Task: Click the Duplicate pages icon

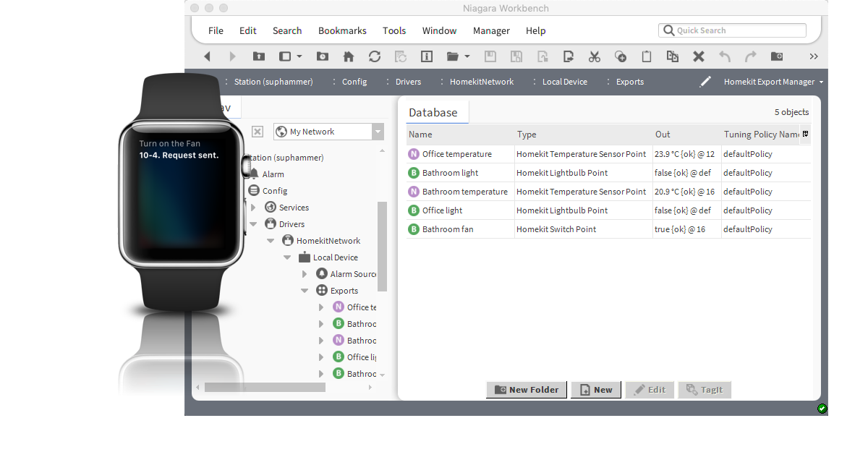Action: (x=673, y=56)
